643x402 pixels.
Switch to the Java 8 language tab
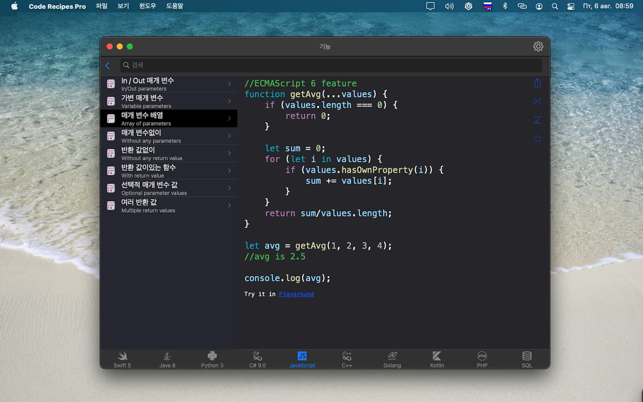[167, 359]
